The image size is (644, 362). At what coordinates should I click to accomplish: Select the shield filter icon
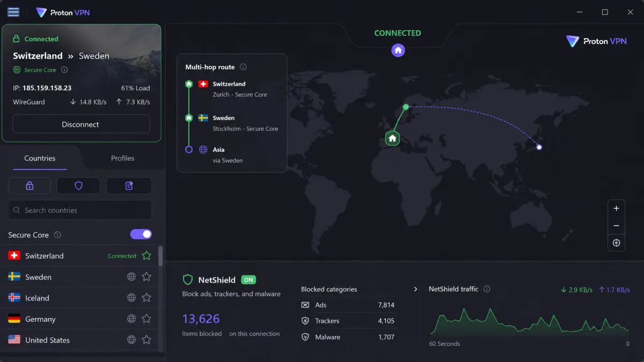coord(78,186)
